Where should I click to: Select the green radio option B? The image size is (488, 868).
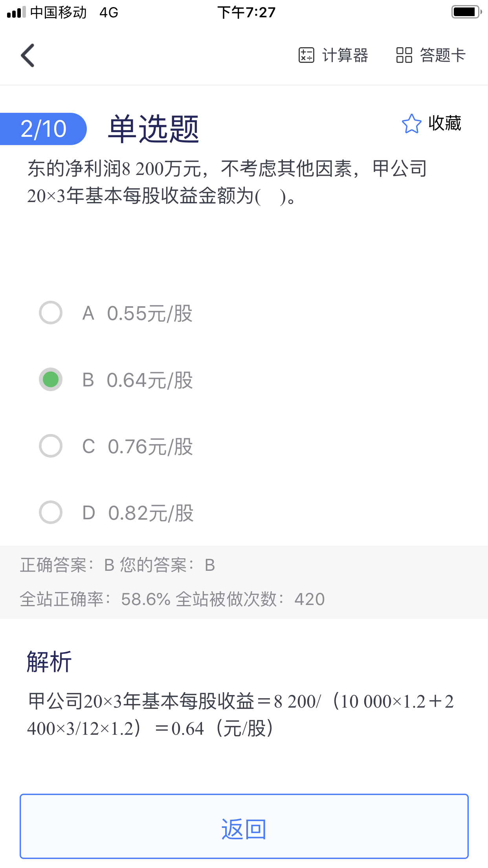[x=51, y=379]
